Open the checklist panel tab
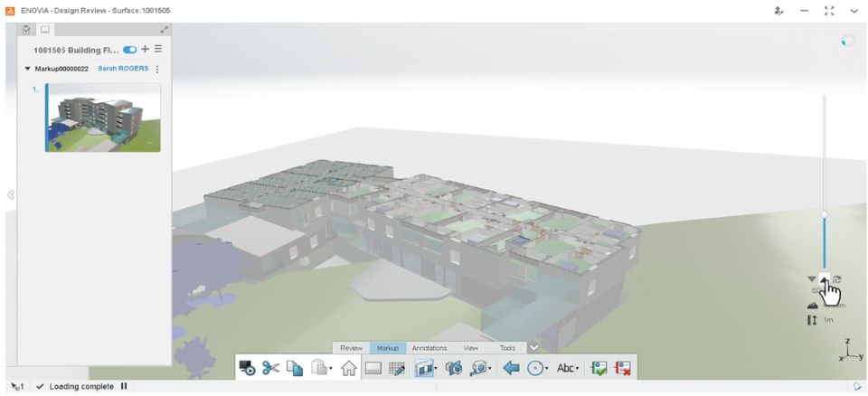The height and width of the screenshot is (396, 868). click(26, 29)
